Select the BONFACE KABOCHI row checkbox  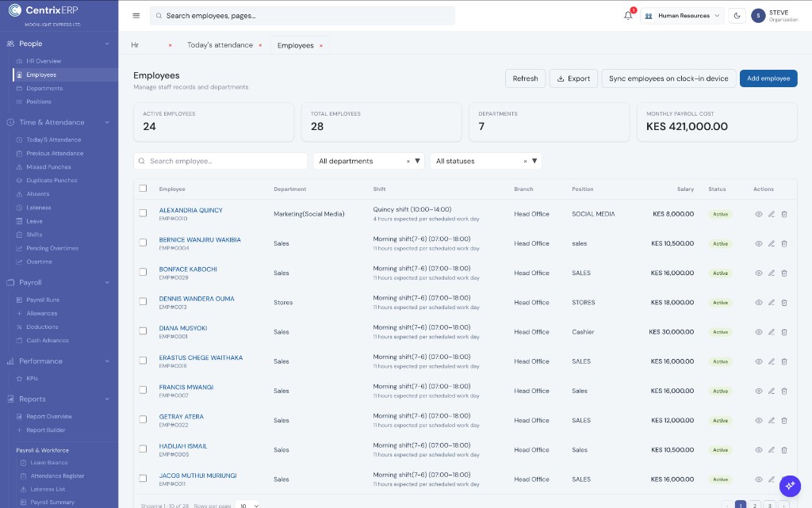pyautogui.click(x=143, y=272)
